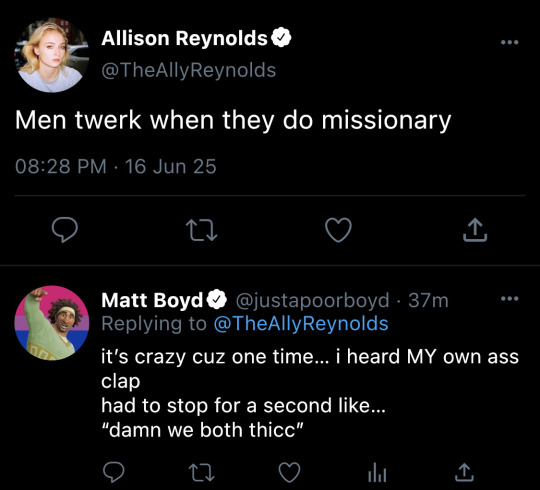Share the main tweet via upload icon
Viewport: 540px width, 490px height.
475,230
